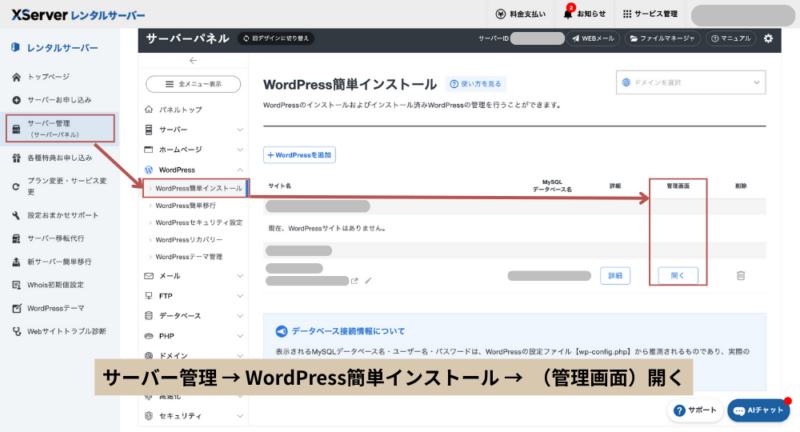Select WordPressセキュリティ設定 menu item
Screen dimensions: 800x432
198,222
